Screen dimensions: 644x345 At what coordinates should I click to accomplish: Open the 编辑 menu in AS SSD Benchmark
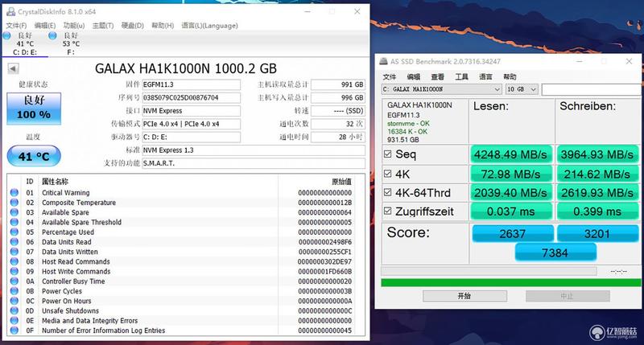413,76
